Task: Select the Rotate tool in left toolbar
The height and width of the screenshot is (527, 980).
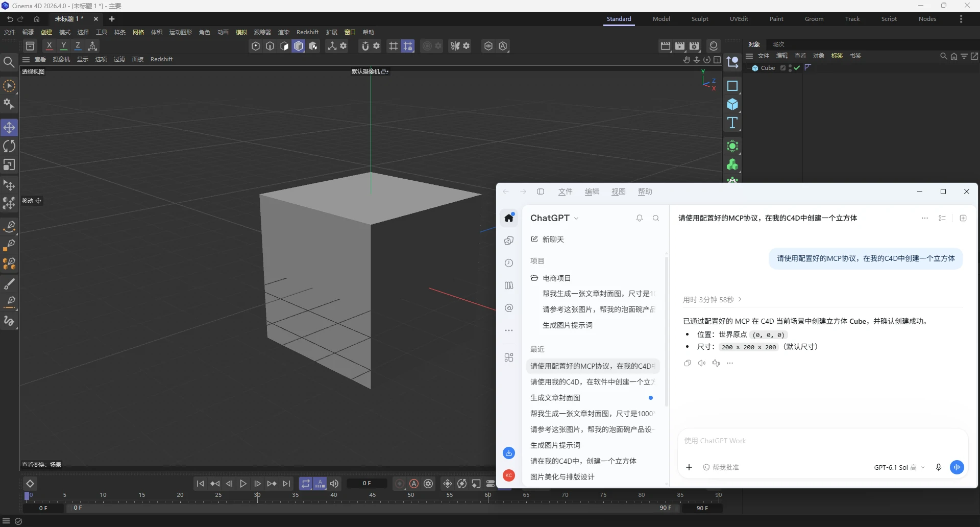Action: [x=9, y=146]
